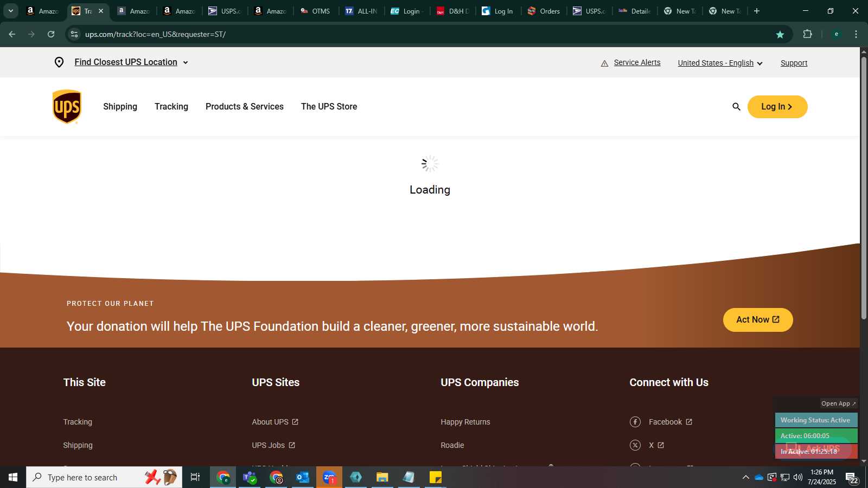
Task: Open Windows Start menu
Action: click(13, 477)
